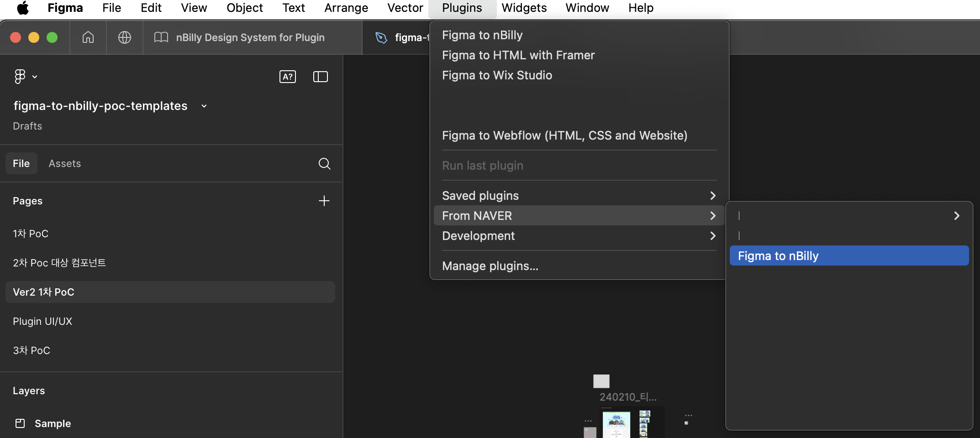Expand the Saved plugins submenu
Screen dimensions: 980x438
pyautogui.click(x=578, y=196)
